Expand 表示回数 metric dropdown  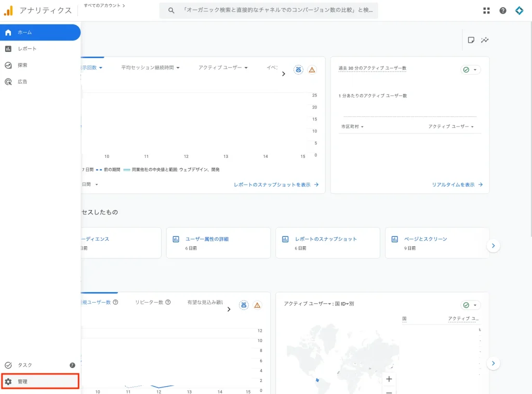click(91, 67)
